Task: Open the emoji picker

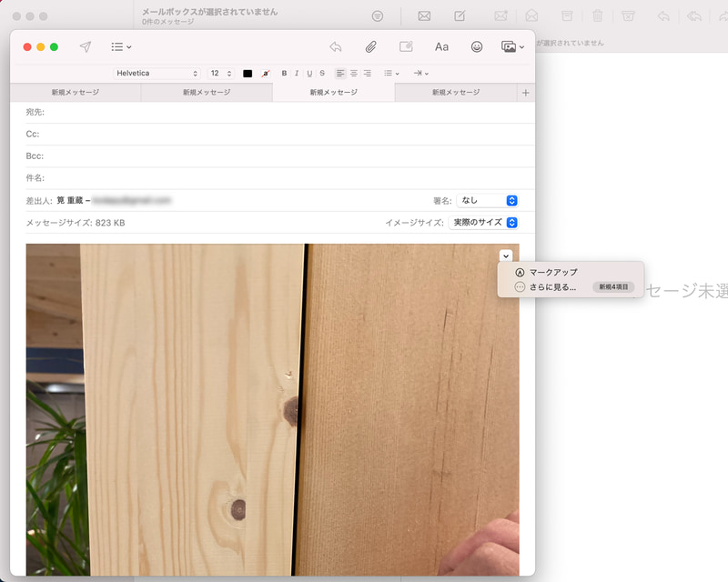Action: tap(476, 46)
